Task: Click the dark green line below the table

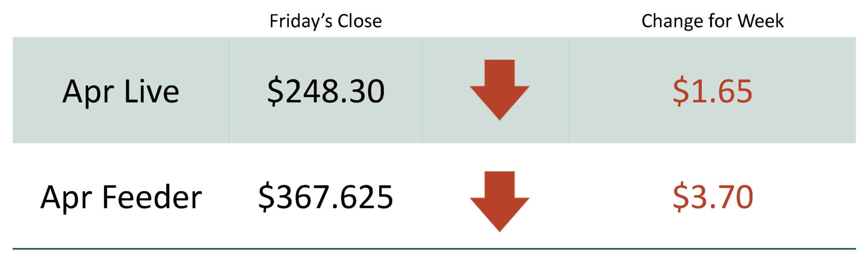Action: coord(434,248)
